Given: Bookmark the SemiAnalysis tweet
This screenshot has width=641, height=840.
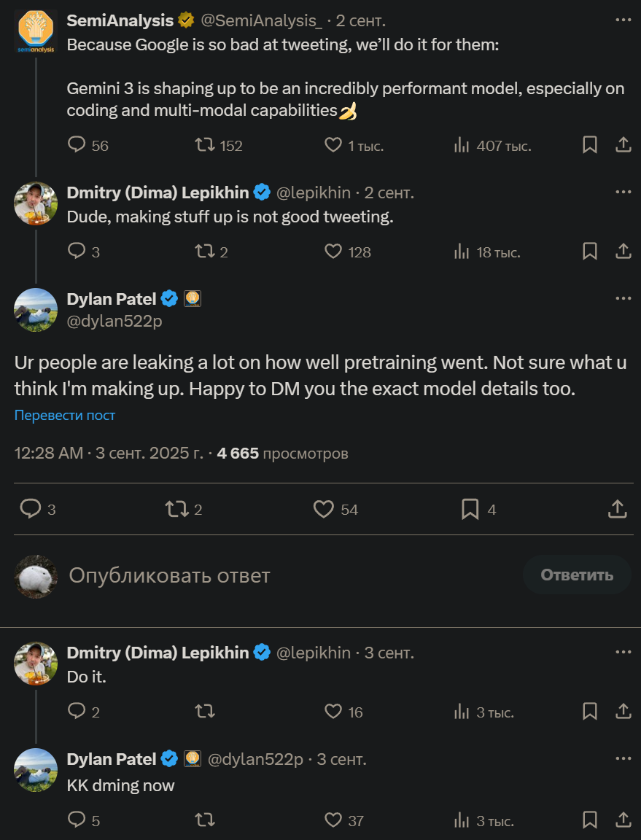Looking at the screenshot, I should (x=590, y=145).
